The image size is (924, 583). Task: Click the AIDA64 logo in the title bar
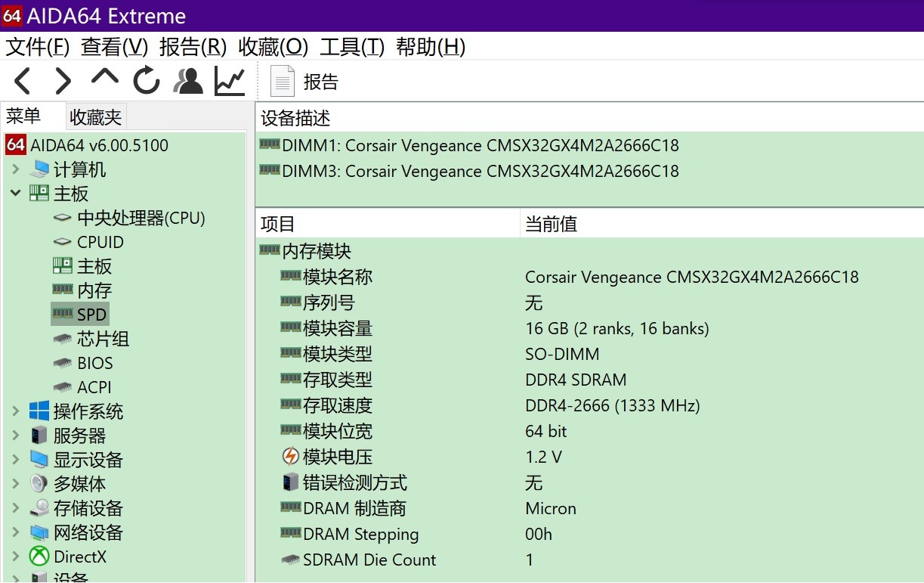[12, 16]
